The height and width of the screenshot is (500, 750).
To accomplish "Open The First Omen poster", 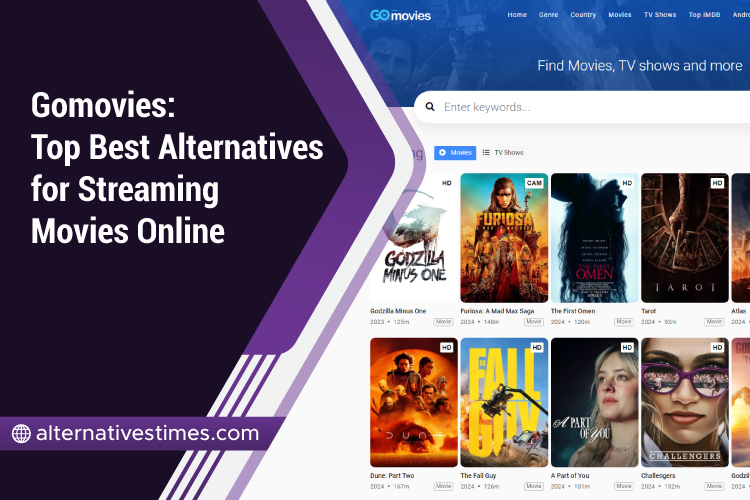I will click(595, 238).
